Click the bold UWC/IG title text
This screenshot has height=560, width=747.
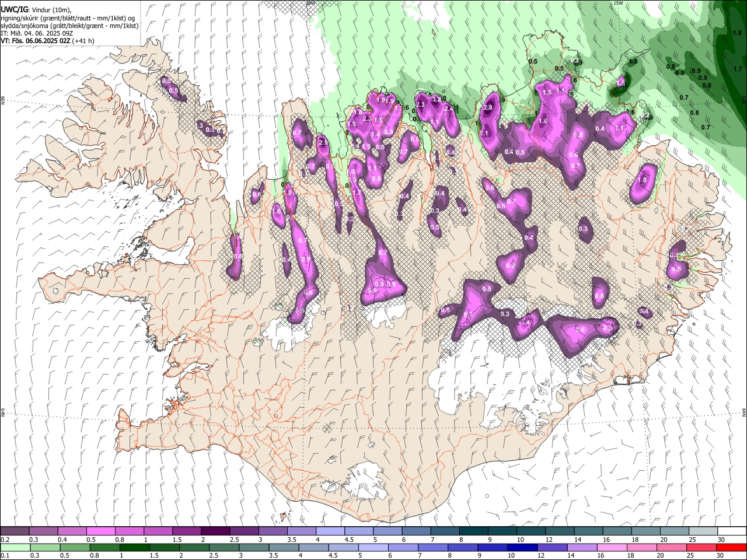pyautogui.click(x=15, y=9)
